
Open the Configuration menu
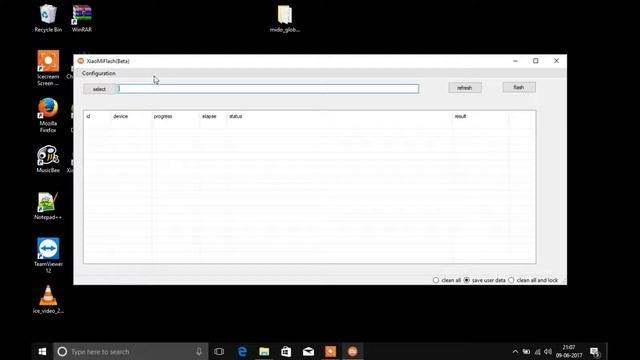[99, 73]
